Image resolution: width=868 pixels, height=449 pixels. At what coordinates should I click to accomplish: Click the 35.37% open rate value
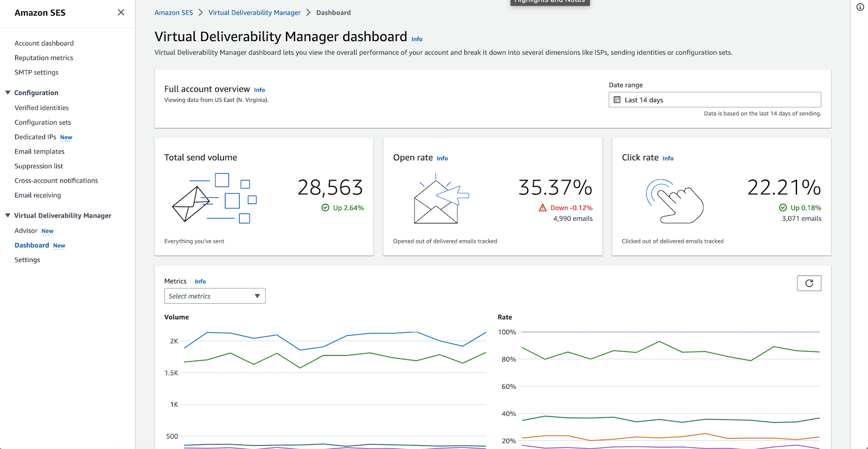click(555, 188)
